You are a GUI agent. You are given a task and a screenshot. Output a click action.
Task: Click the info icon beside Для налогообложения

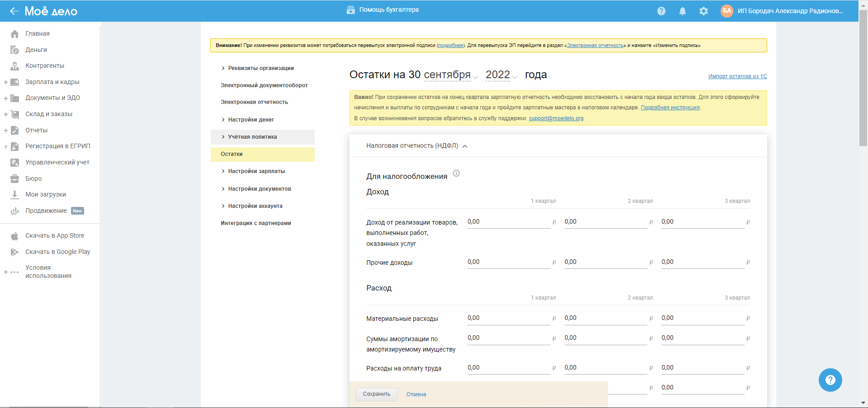point(456,174)
